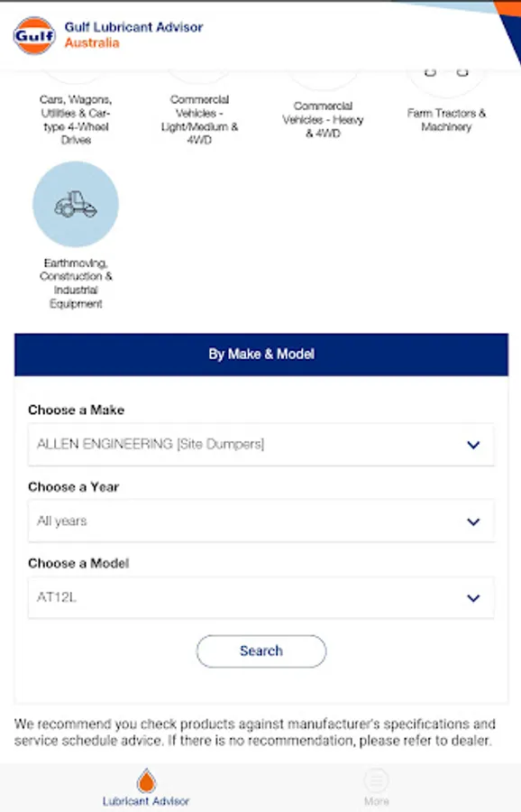Select the Earthmoving, Construction & Industrial Equipment category icon
Viewport: 521px width, 812px height.
[76, 204]
